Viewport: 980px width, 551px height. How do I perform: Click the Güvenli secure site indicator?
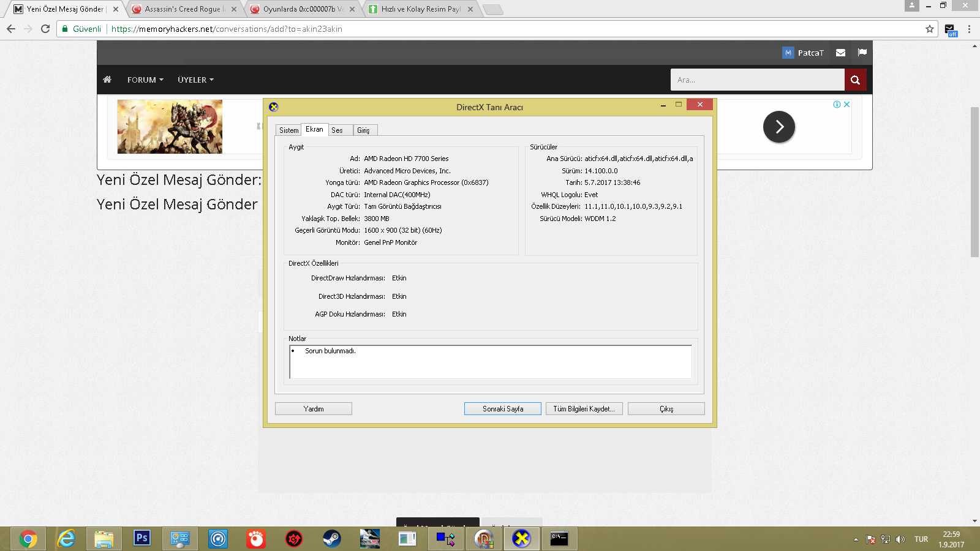pyautogui.click(x=81, y=29)
